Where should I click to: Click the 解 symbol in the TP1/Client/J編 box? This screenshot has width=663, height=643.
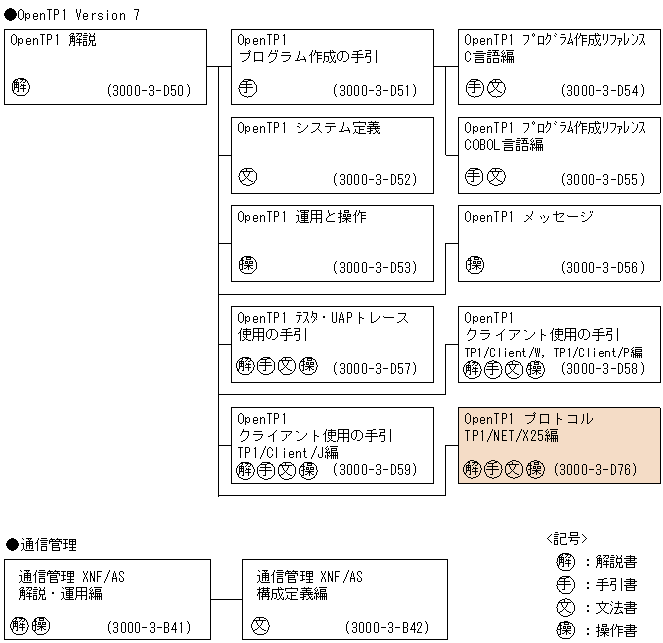click(245, 470)
